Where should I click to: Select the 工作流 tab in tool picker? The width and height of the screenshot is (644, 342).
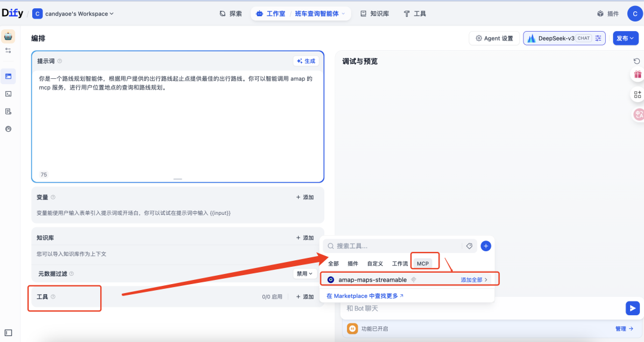tap(400, 263)
